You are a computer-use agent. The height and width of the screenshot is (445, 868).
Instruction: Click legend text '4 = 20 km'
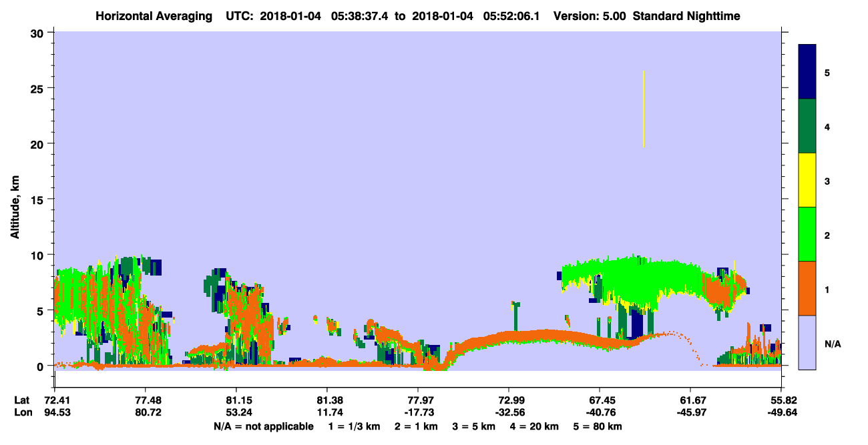535,426
